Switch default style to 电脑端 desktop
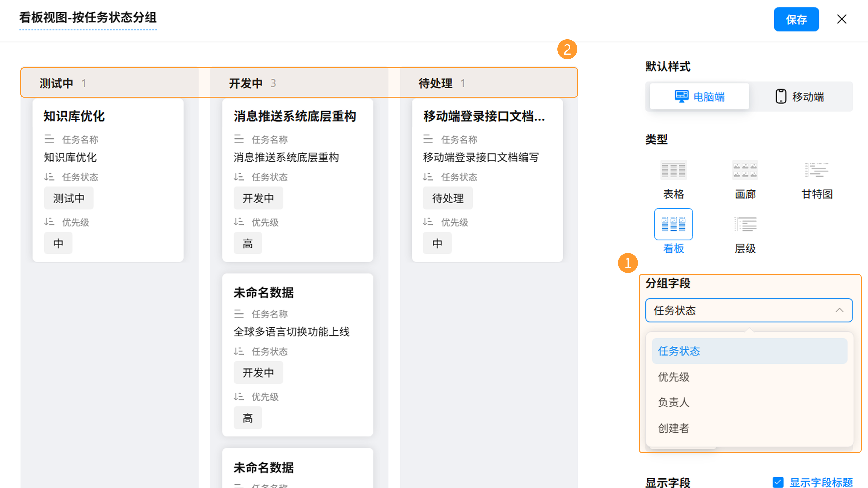The image size is (868, 488). 700,97
